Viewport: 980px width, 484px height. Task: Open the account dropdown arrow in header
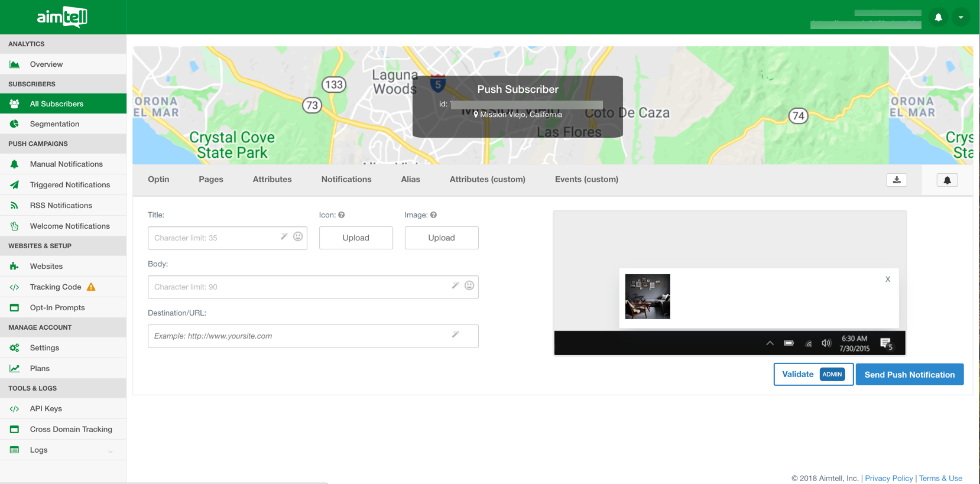click(x=961, y=18)
